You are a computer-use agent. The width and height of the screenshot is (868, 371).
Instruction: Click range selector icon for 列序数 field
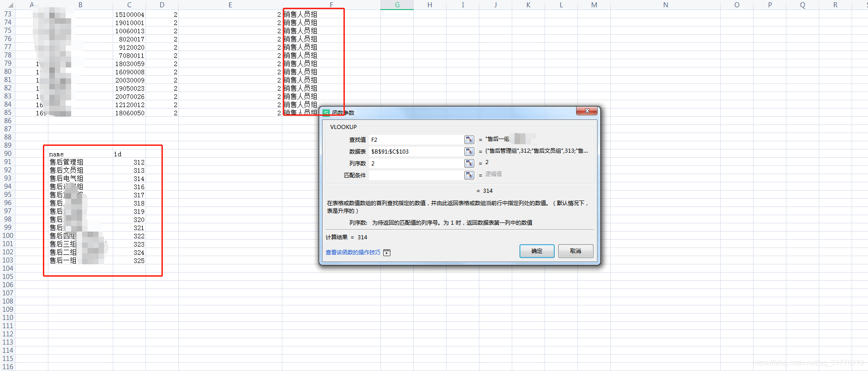tap(469, 163)
